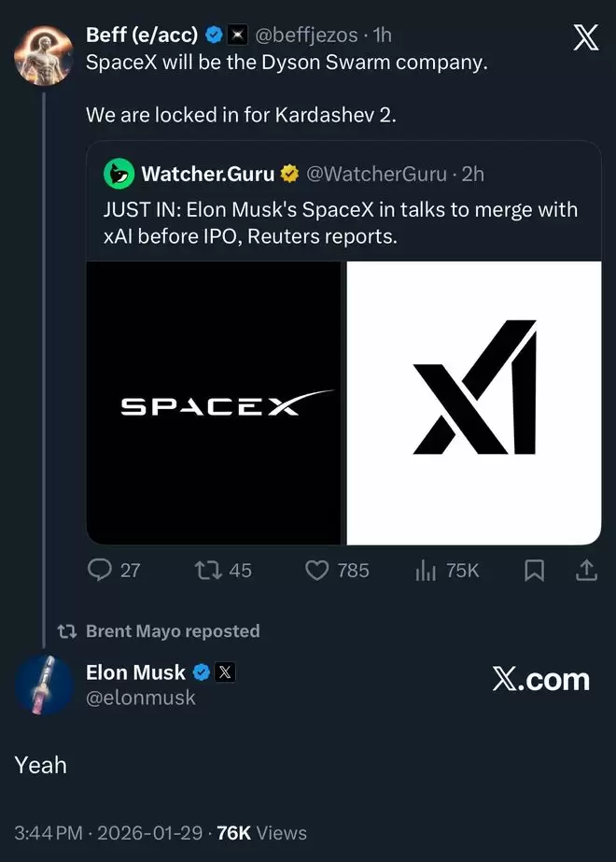Click the X.com link near Elon Musk's post

541,679
